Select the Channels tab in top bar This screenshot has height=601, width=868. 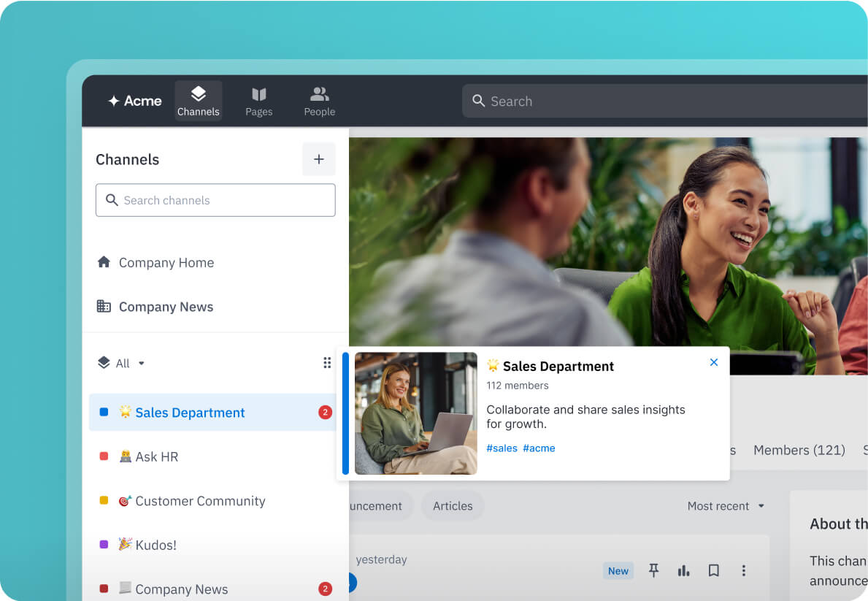pos(198,101)
